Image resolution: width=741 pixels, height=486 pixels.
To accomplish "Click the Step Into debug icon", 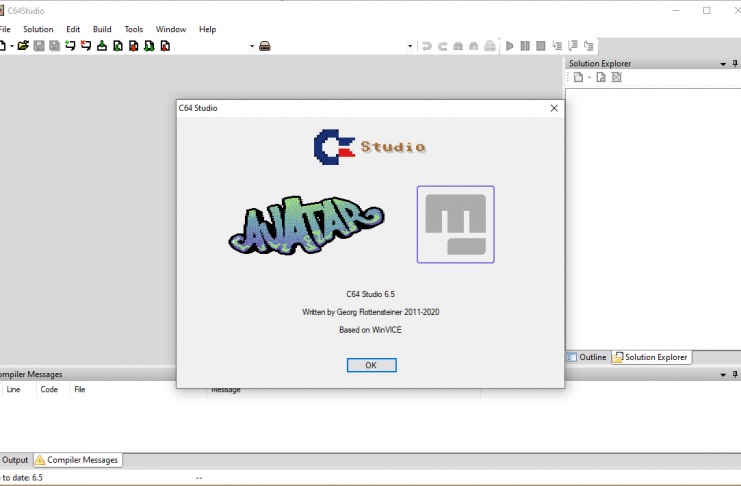I will click(557, 46).
